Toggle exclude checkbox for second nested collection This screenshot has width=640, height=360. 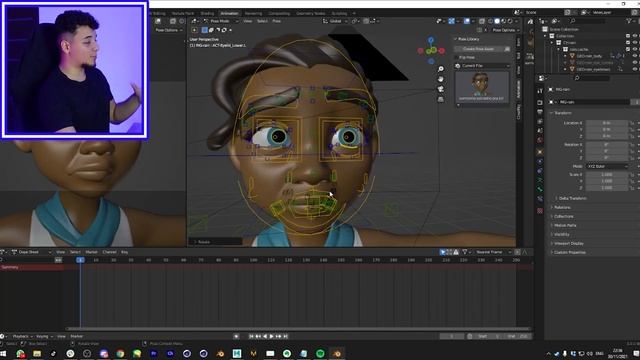pos(628,49)
